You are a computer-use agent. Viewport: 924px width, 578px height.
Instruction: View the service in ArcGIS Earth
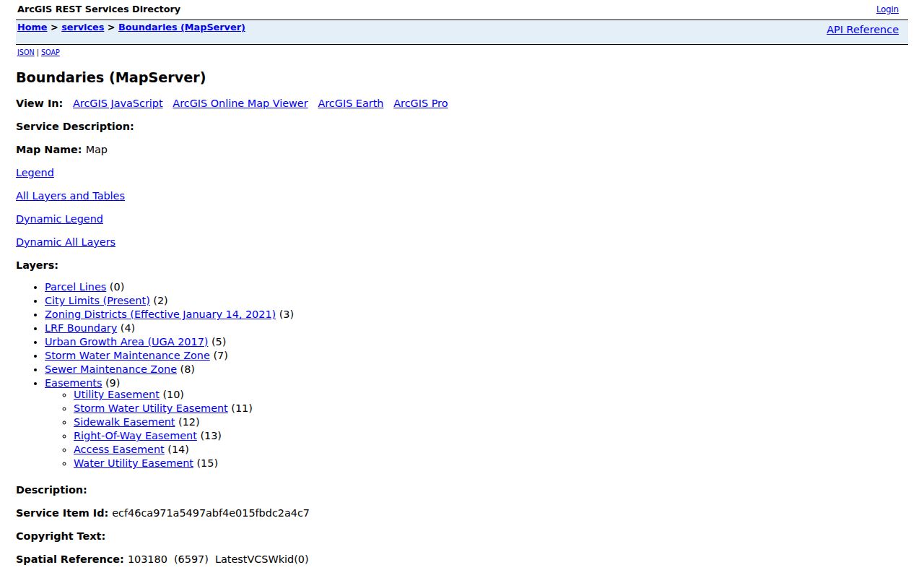(x=351, y=103)
